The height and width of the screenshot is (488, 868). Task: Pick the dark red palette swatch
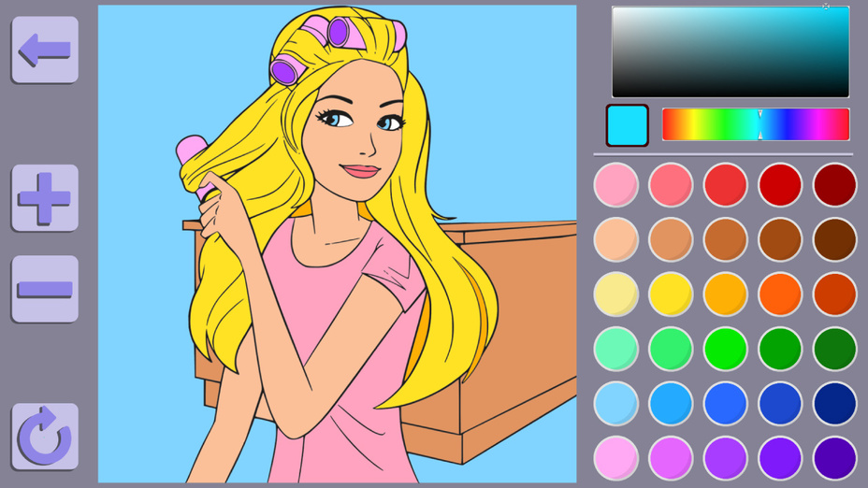[834, 185]
